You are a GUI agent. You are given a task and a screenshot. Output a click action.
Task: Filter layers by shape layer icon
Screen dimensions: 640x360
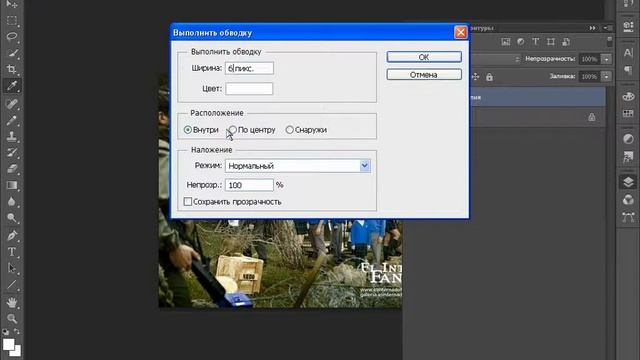pyautogui.click(x=551, y=42)
